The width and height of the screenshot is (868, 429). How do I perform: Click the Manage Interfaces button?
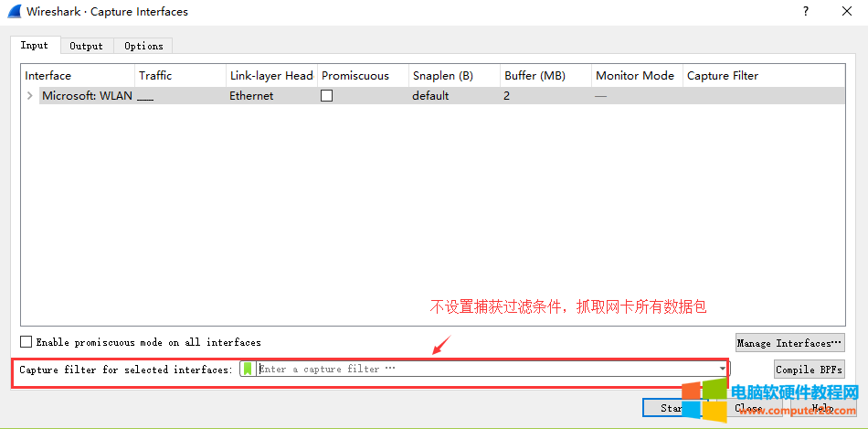click(x=790, y=343)
